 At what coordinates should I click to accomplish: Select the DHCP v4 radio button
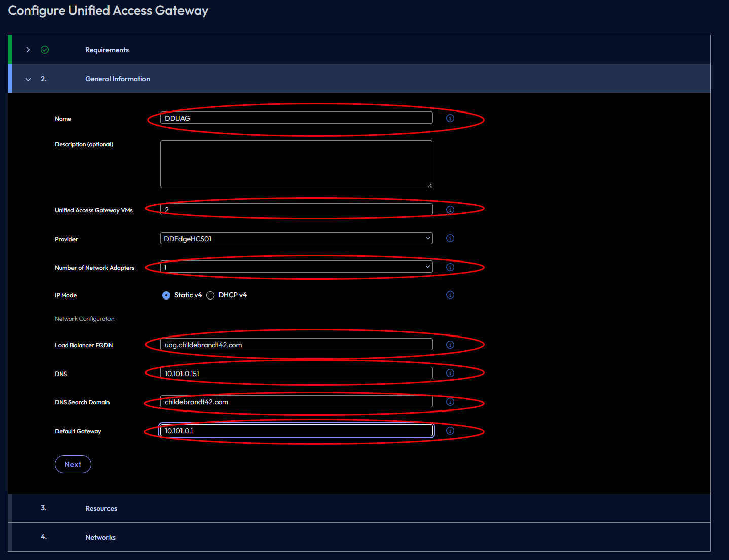tap(210, 295)
